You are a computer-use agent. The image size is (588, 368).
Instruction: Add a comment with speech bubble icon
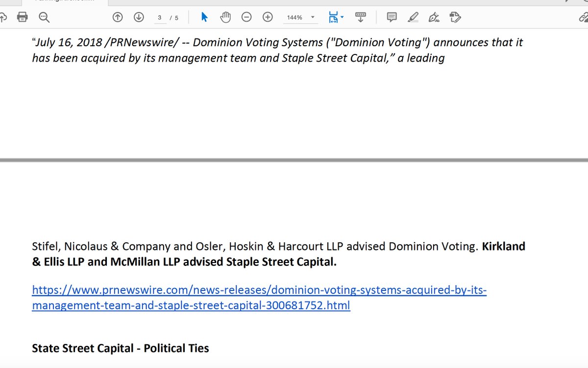[392, 18]
